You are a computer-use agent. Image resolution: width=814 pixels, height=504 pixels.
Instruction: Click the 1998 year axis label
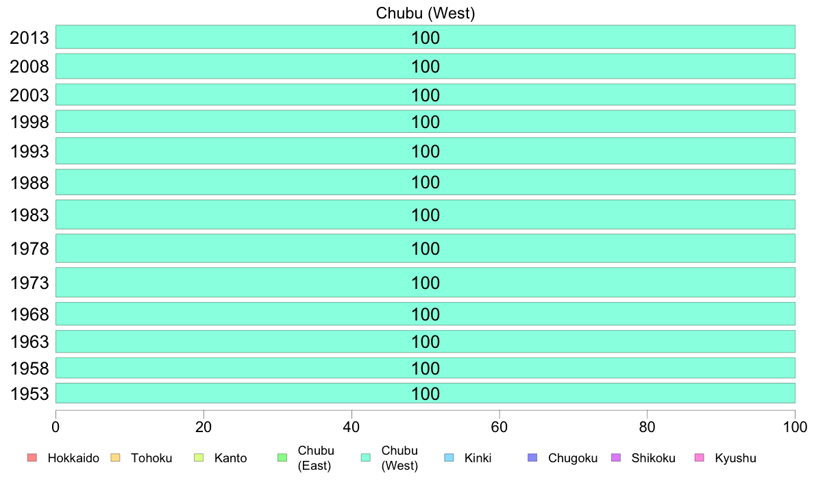[29, 122]
